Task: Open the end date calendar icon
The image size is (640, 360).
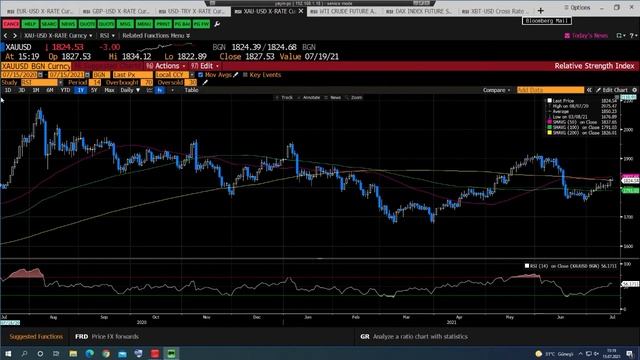Action: coord(87,75)
